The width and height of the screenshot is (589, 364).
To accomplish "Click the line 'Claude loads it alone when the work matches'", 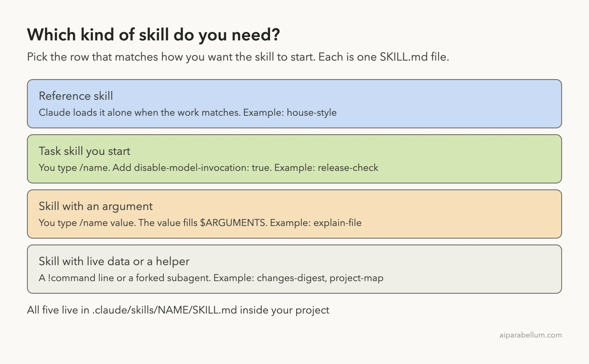I will click(188, 113).
